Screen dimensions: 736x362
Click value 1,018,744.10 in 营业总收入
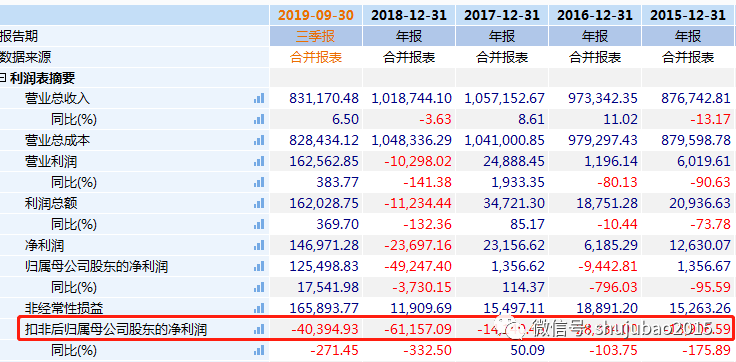point(412,99)
